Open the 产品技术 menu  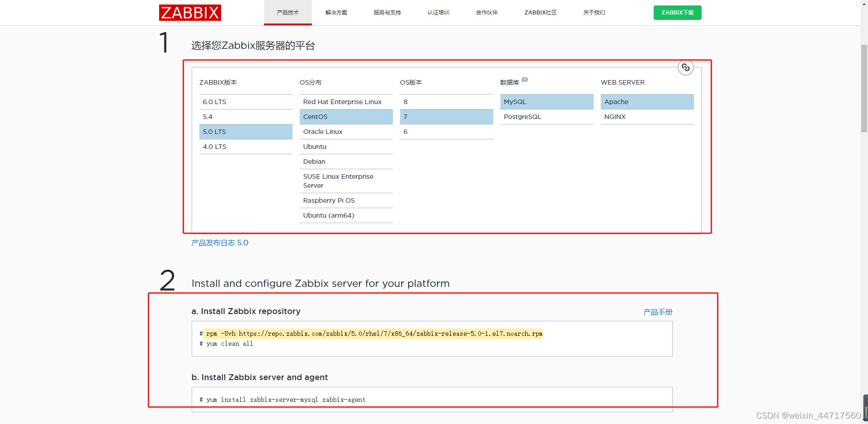[288, 13]
